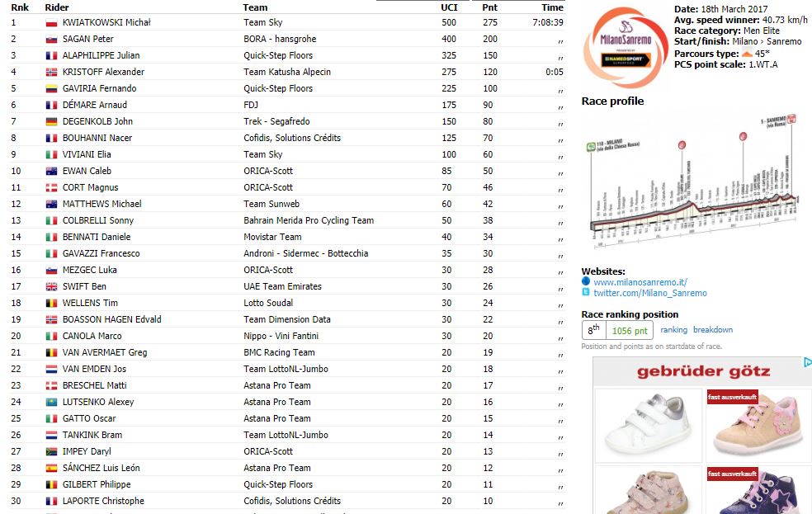The image size is (812, 514).
Task: Open Team Katusha Alpecin team page
Action: [x=287, y=72]
